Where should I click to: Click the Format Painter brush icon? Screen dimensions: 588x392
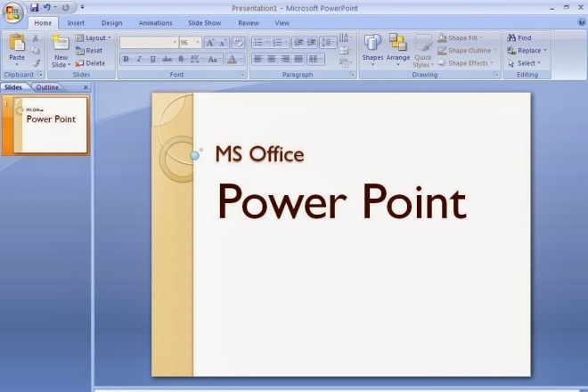pos(36,63)
